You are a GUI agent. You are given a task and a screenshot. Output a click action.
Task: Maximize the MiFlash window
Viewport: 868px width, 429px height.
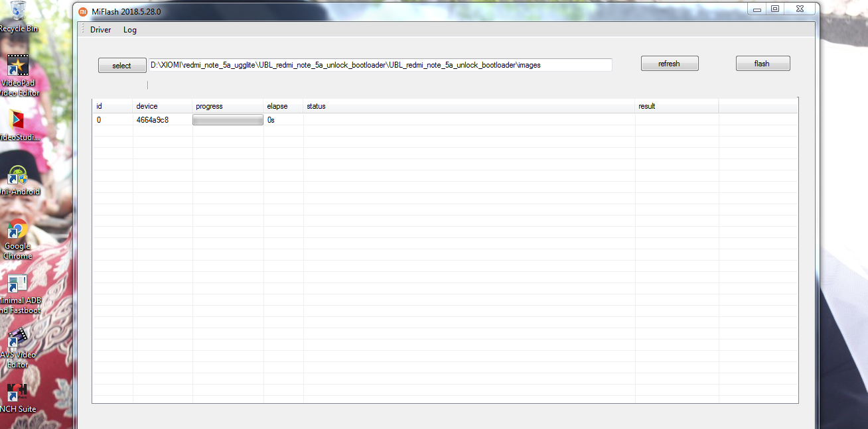[774, 9]
